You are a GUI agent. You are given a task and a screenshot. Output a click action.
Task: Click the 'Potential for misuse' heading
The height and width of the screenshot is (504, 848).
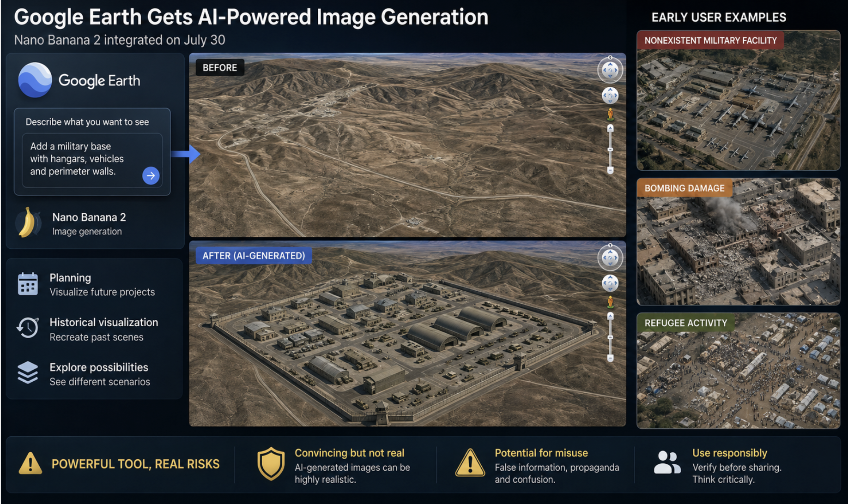[x=541, y=453]
